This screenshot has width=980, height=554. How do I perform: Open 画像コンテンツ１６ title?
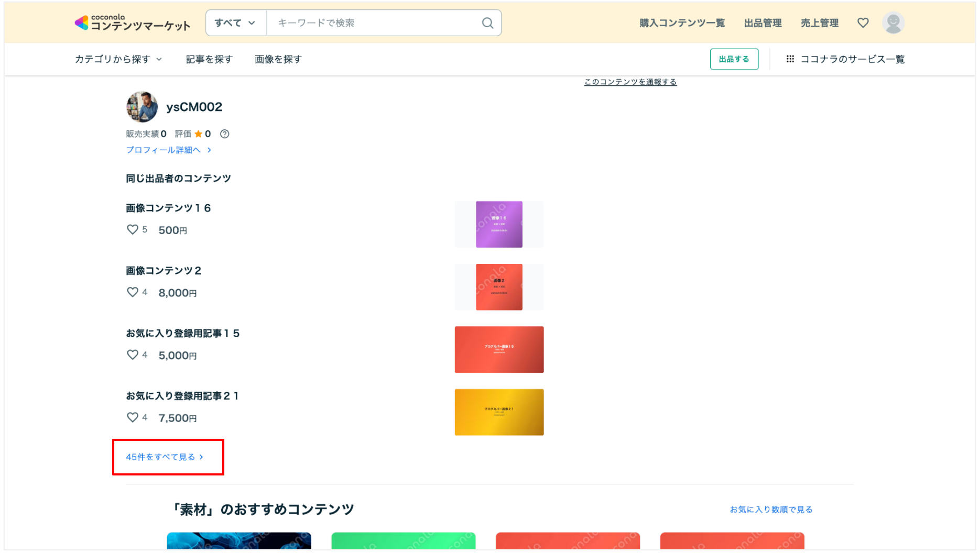coord(168,208)
